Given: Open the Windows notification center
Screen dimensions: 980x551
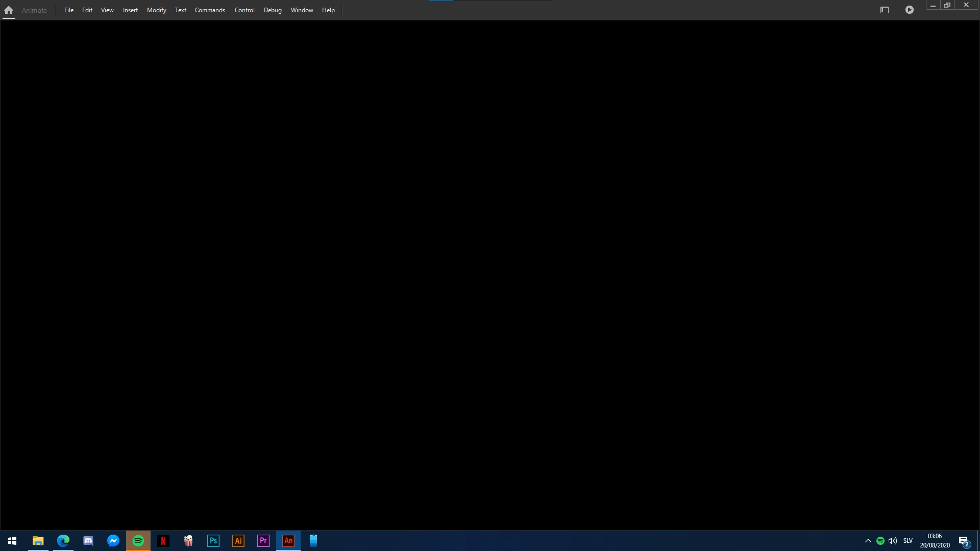Looking at the screenshot, I should [x=964, y=541].
